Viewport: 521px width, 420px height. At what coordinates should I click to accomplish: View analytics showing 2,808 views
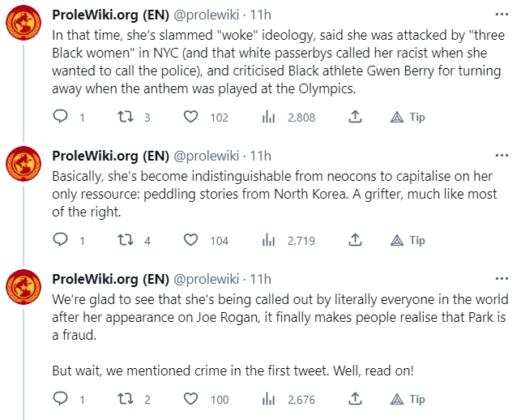(269, 117)
